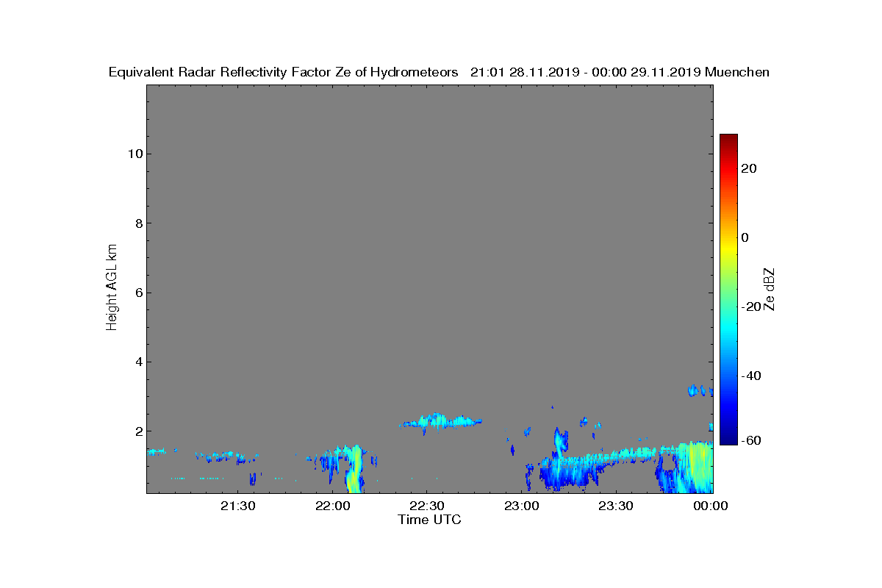Click the height tick label 10
The width and height of the screenshot is (882, 588).
coord(134,154)
